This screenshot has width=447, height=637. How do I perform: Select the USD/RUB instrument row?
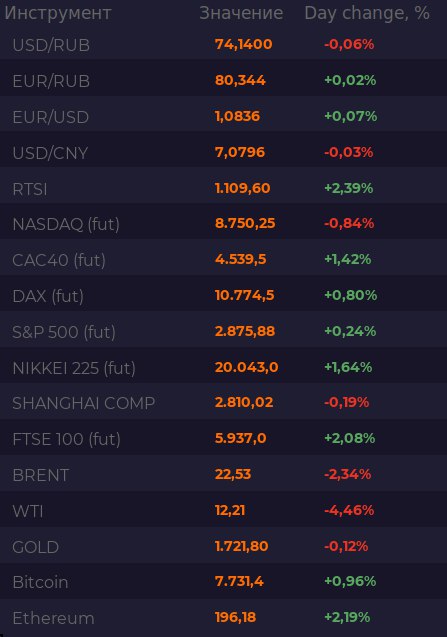224,45
